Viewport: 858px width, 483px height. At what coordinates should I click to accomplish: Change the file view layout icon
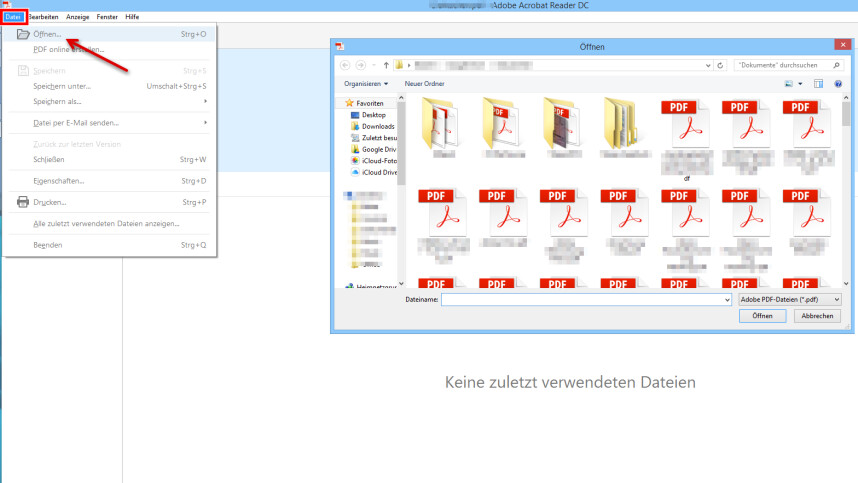(789, 84)
